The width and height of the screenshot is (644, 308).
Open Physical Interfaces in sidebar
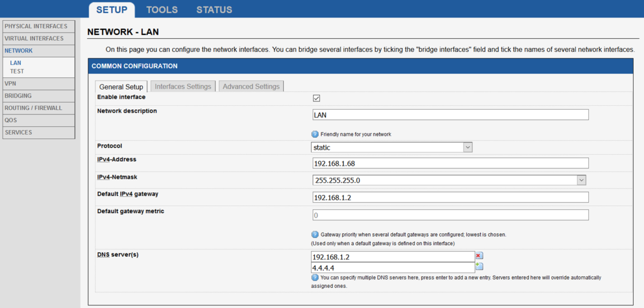tap(38, 26)
